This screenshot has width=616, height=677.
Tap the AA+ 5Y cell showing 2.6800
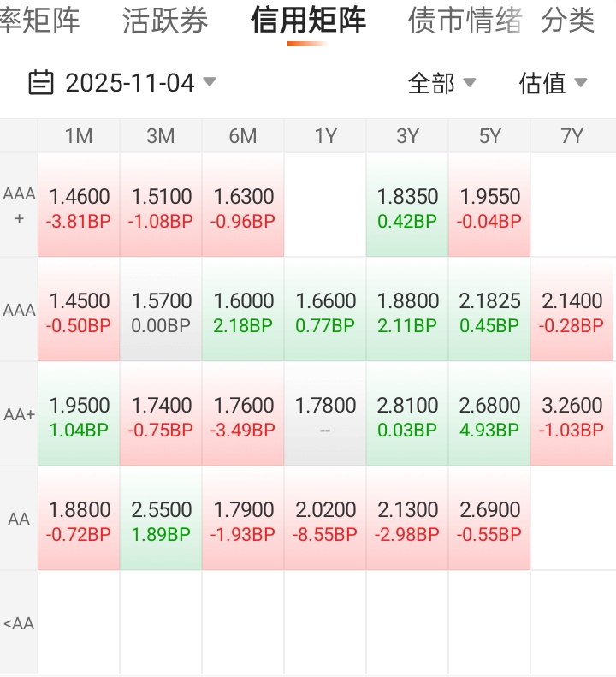point(489,415)
